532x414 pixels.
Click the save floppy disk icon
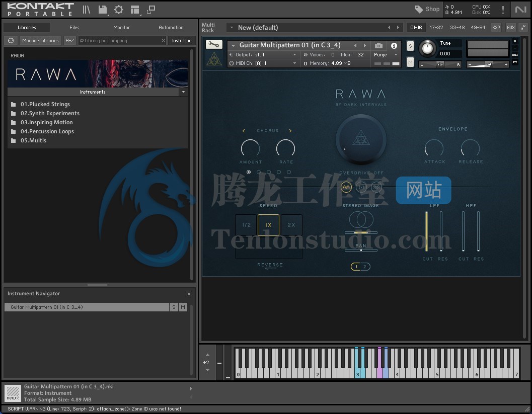[x=103, y=10]
